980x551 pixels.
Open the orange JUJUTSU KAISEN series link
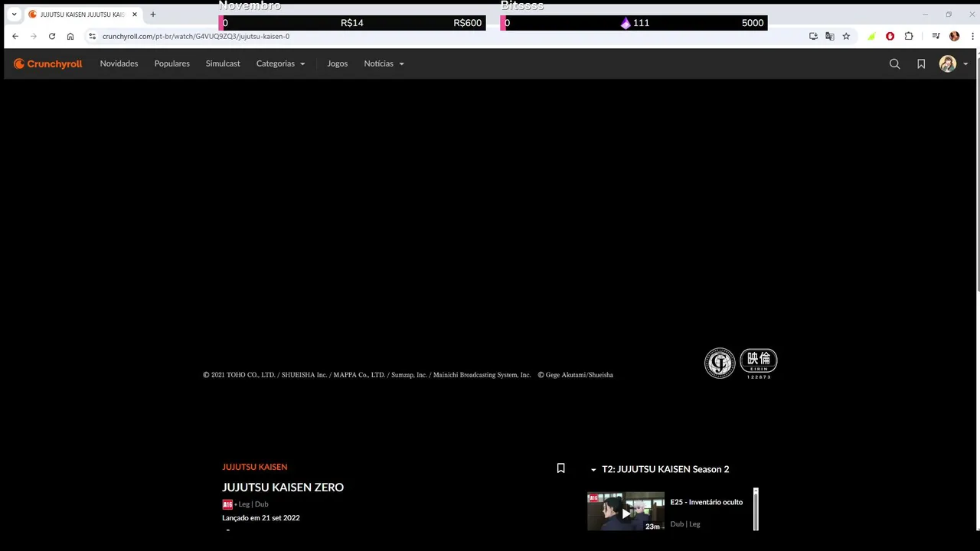(254, 467)
